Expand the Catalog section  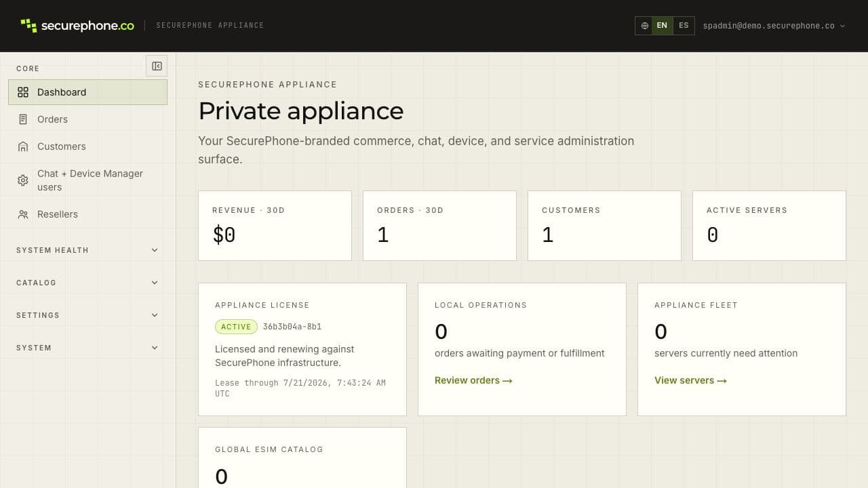(x=87, y=283)
